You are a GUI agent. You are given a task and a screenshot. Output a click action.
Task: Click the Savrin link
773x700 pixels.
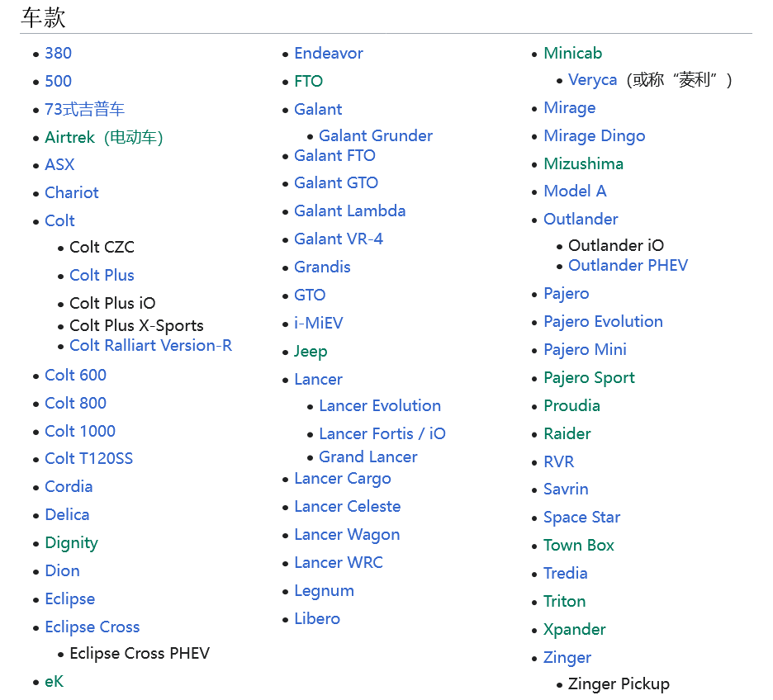(x=566, y=490)
